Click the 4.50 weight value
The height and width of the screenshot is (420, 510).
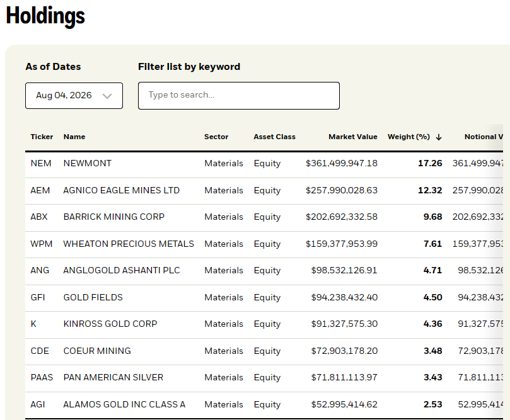tap(432, 297)
